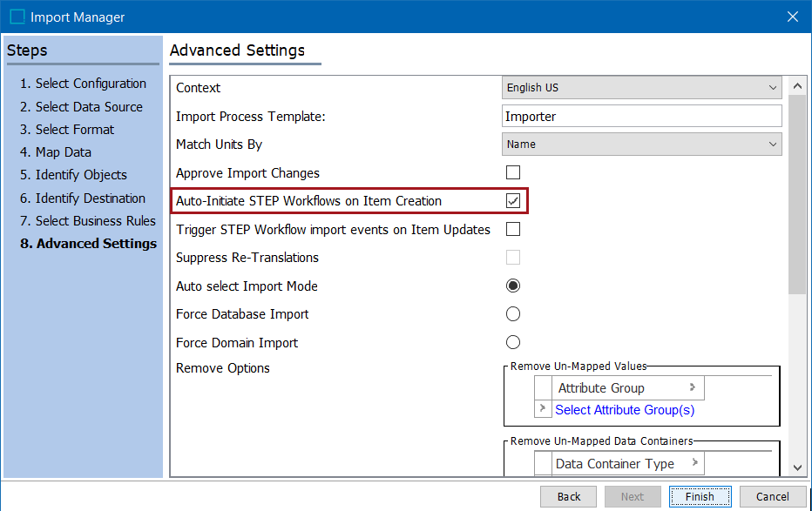This screenshot has width=812, height=511.
Task: Uncheck Auto-Initiate STEP Workflows on Item Creation
Action: point(512,201)
